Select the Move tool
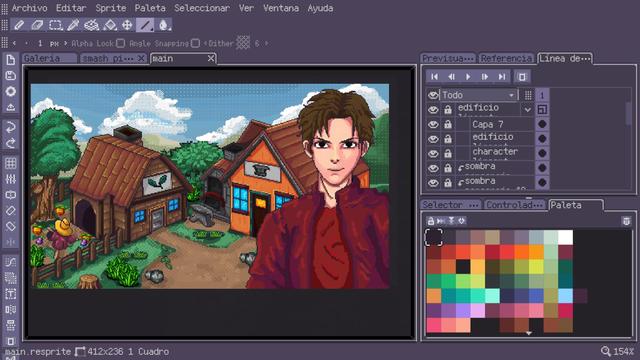This screenshot has width=640, height=360. tap(127, 25)
